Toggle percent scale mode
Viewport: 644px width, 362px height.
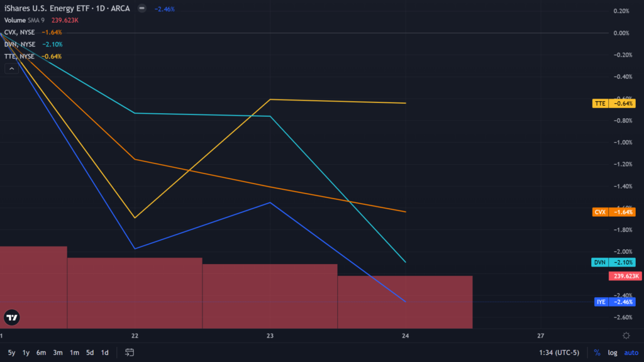point(597,353)
